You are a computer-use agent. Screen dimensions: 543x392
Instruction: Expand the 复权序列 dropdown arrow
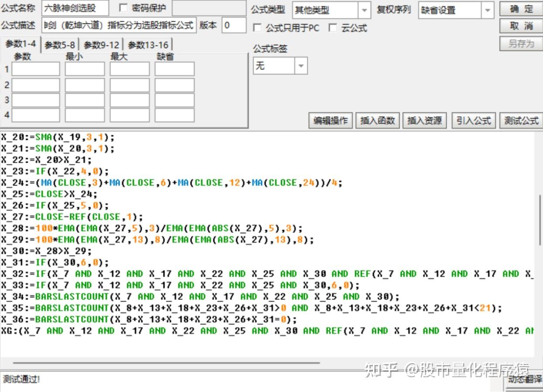487,10
